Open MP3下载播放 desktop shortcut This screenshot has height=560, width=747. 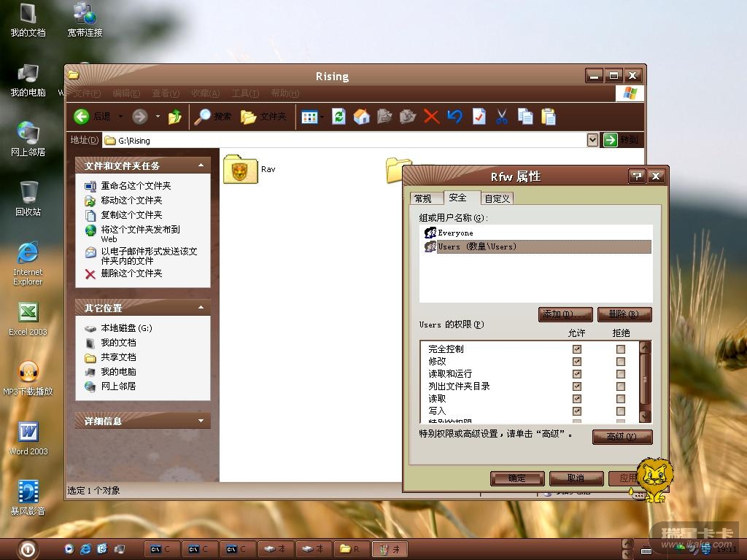[28, 378]
